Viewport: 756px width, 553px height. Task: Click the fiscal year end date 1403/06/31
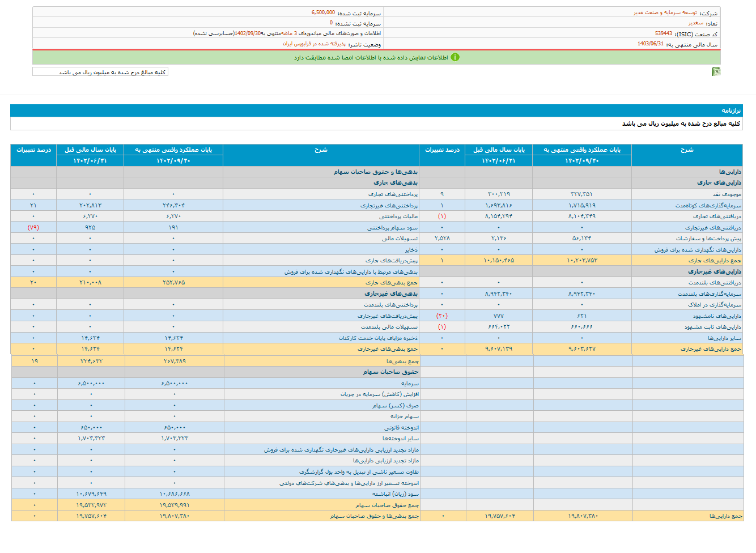point(650,44)
